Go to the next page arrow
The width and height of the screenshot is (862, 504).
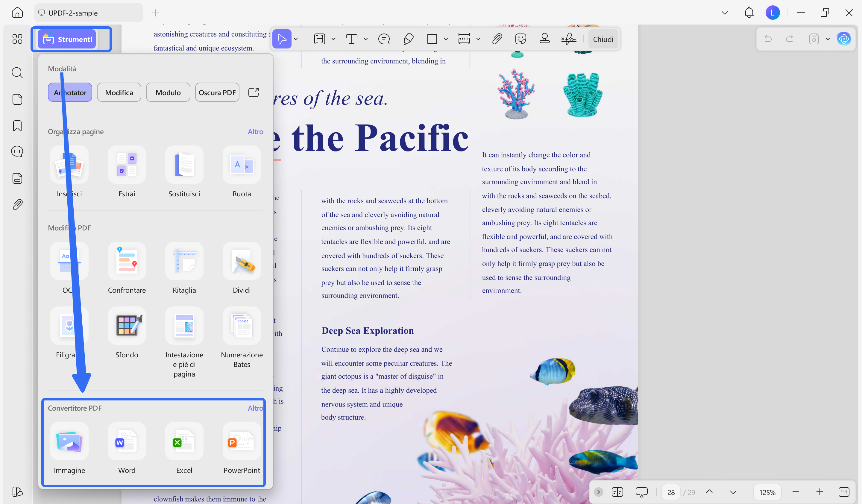733,492
